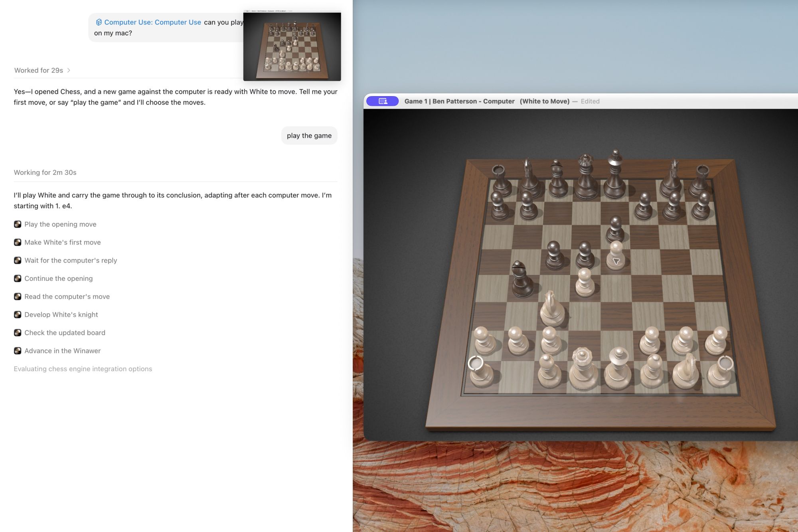Screen dimensions: 798x532
Task: Click 'Evaluating chess engine integration options' status text
Action: pyautogui.click(x=83, y=369)
